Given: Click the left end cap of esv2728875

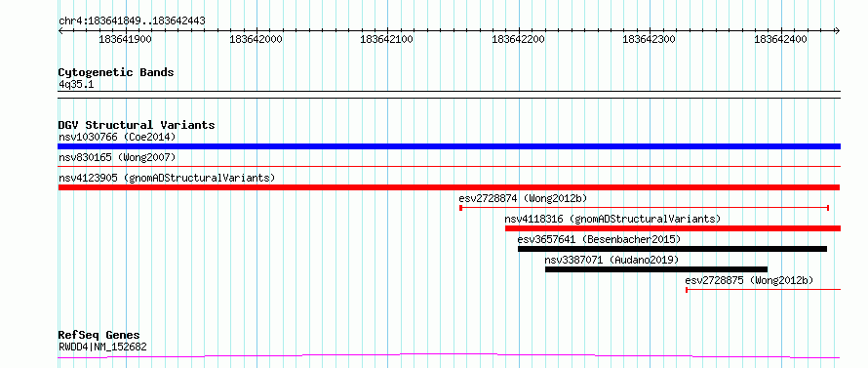Looking at the screenshot, I should [687, 290].
